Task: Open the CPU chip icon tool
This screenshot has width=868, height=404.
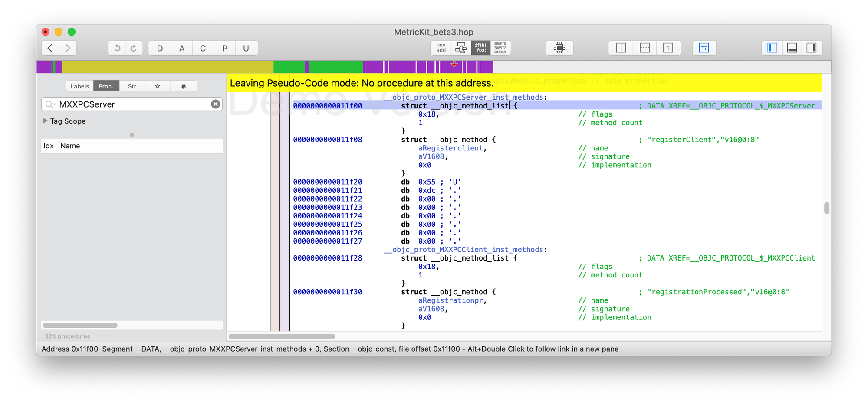Action: [559, 48]
